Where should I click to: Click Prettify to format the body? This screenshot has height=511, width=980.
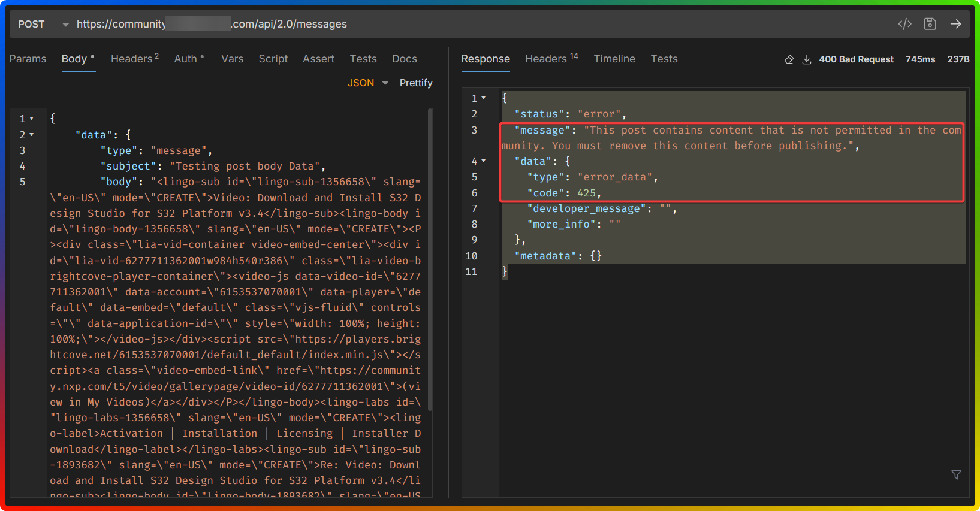tap(415, 83)
